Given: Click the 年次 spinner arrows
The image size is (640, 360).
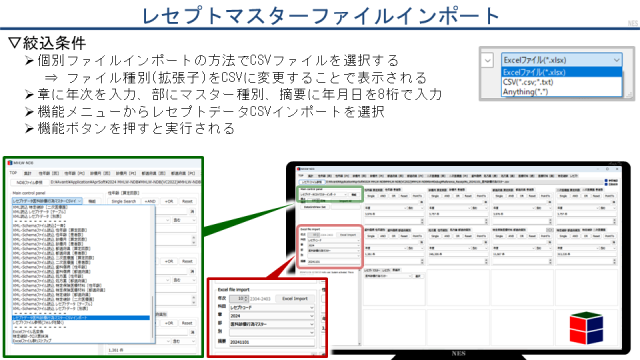Looking at the screenshot, I should pos(246,299).
